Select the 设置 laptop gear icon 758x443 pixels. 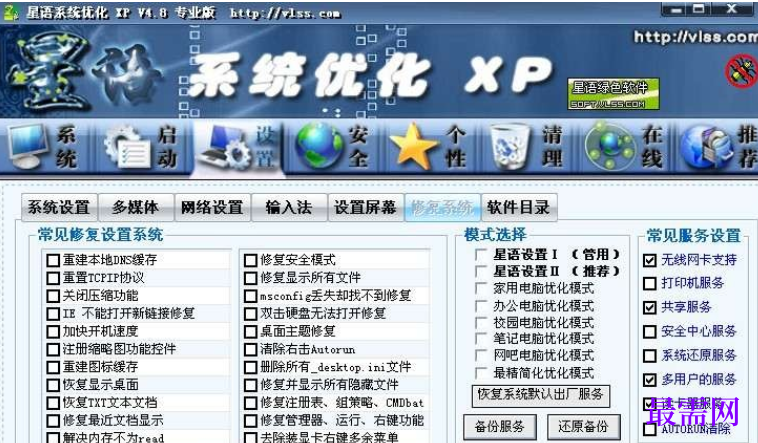[225, 147]
